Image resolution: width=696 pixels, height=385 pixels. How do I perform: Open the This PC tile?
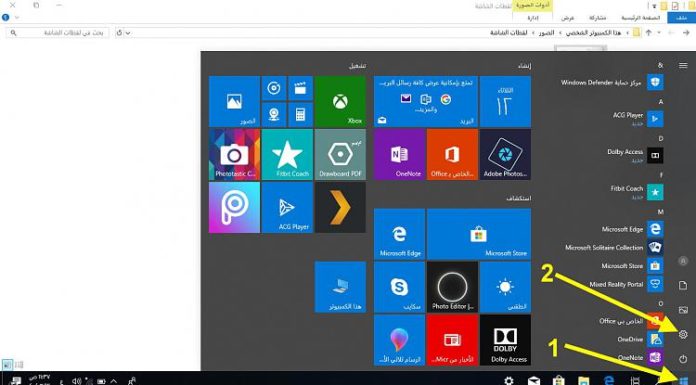(x=340, y=287)
